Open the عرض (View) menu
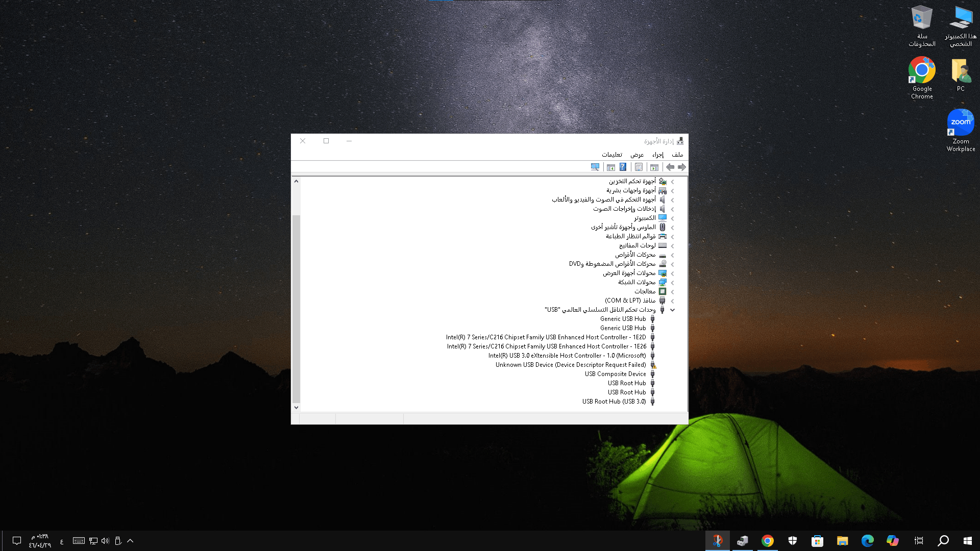 [636, 155]
